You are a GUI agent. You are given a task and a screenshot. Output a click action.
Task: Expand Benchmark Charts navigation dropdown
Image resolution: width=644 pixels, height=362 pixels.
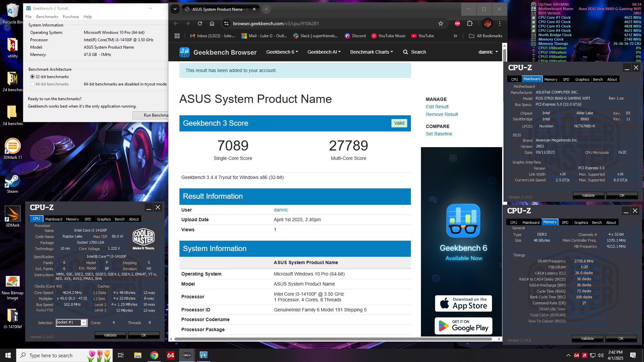371,52
